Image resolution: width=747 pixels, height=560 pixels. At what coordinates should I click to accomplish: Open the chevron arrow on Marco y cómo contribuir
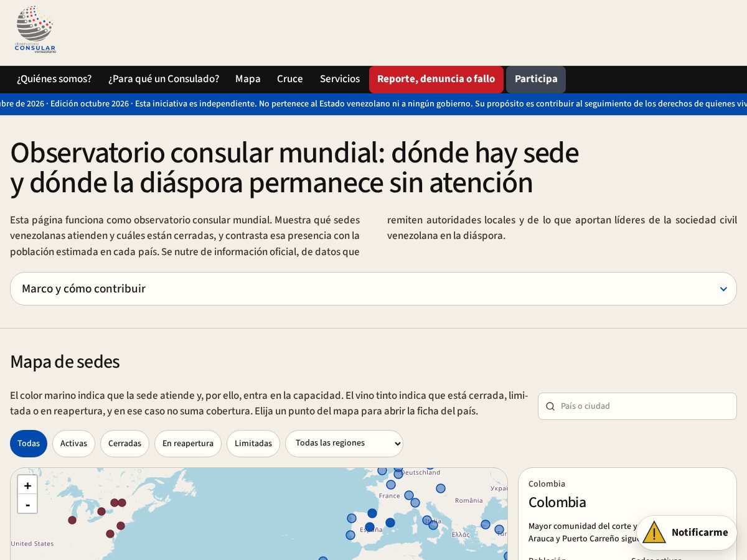point(723,289)
